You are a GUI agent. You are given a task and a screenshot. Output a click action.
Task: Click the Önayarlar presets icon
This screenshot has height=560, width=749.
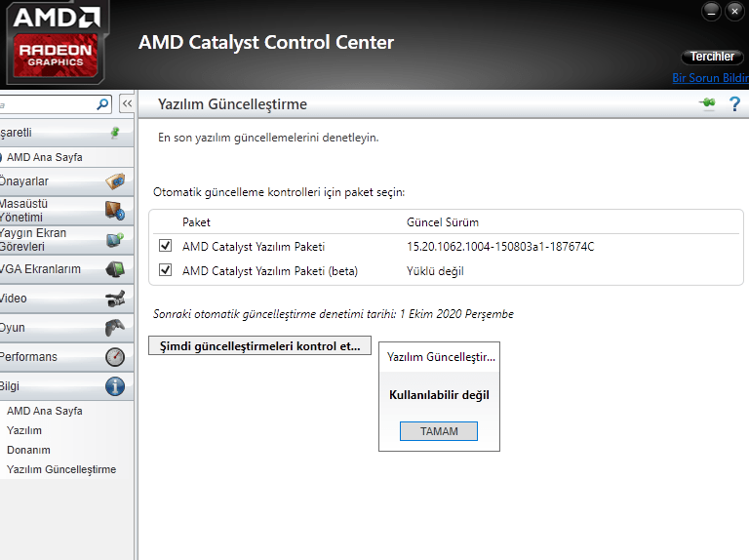(115, 181)
